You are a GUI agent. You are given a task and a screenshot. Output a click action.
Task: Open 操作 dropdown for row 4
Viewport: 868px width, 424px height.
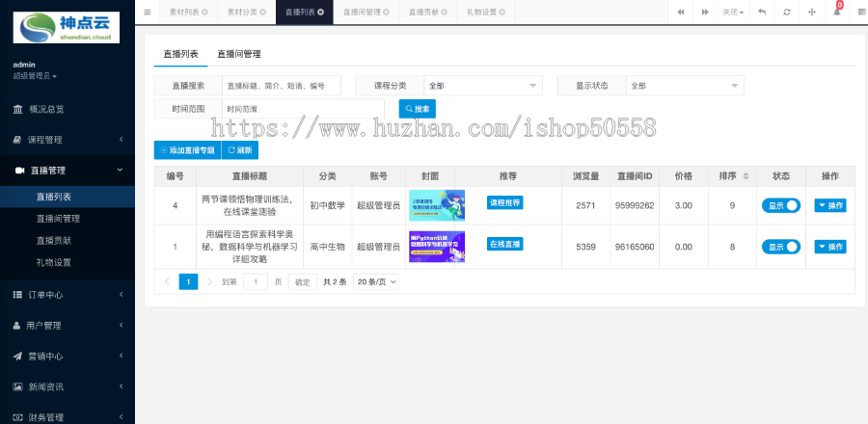coord(829,205)
